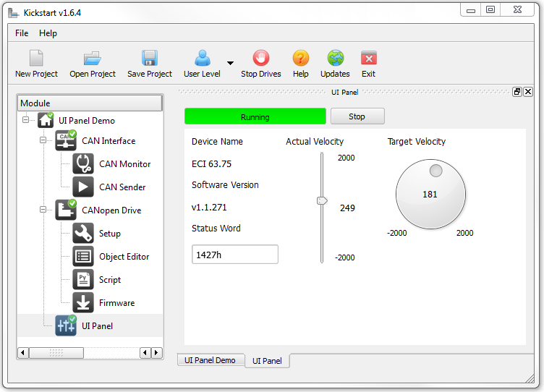Click the Stop button beside Running

357,116
